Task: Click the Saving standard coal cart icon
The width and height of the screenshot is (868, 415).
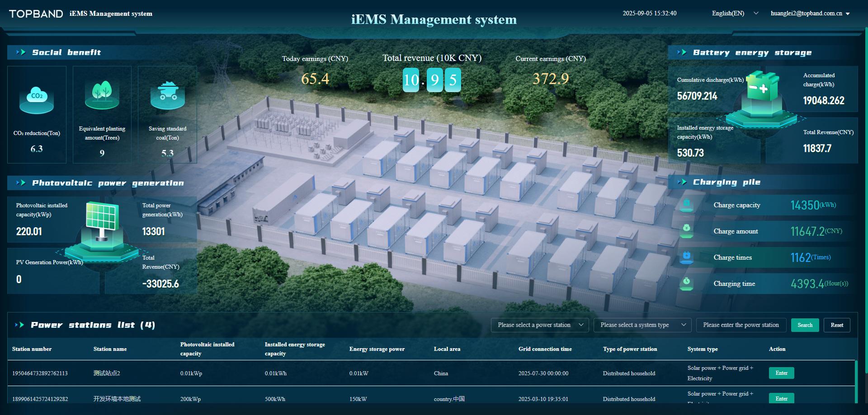Action: pos(168,95)
